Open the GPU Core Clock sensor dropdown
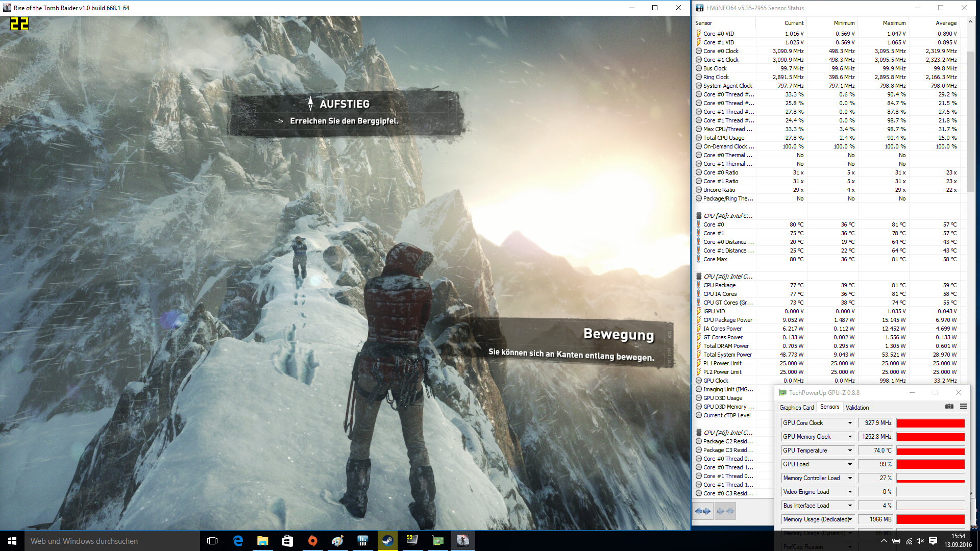The height and width of the screenshot is (551, 980). point(850,423)
